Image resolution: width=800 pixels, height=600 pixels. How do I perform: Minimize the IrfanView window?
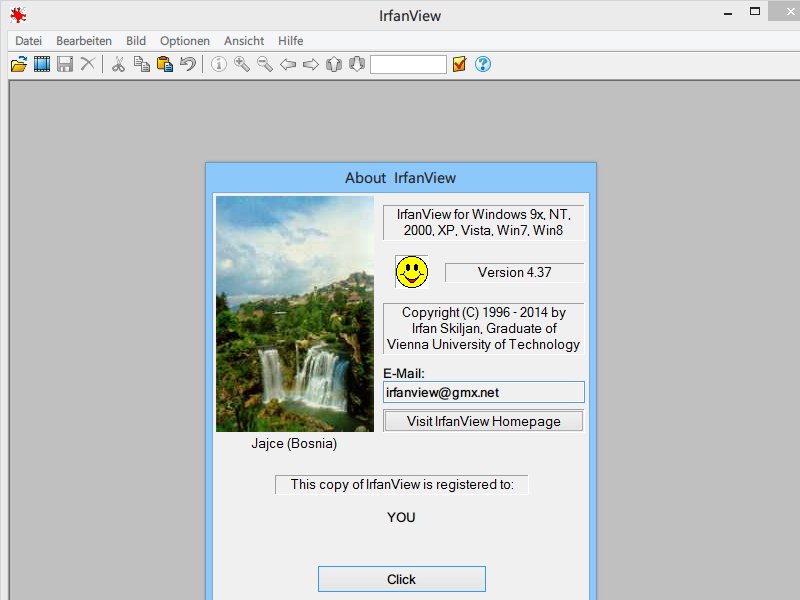(728, 12)
